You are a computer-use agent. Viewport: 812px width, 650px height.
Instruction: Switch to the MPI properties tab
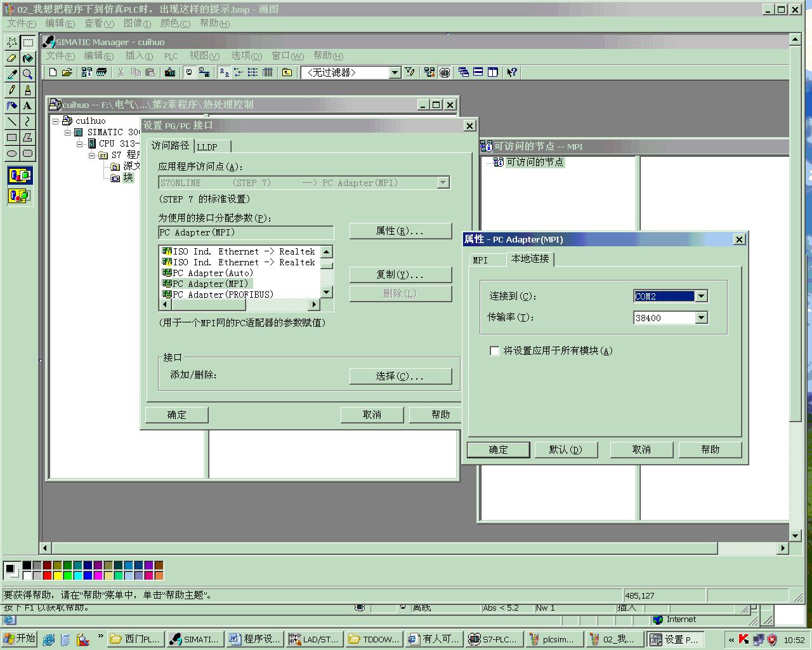pyautogui.click(x=480, y=260)
